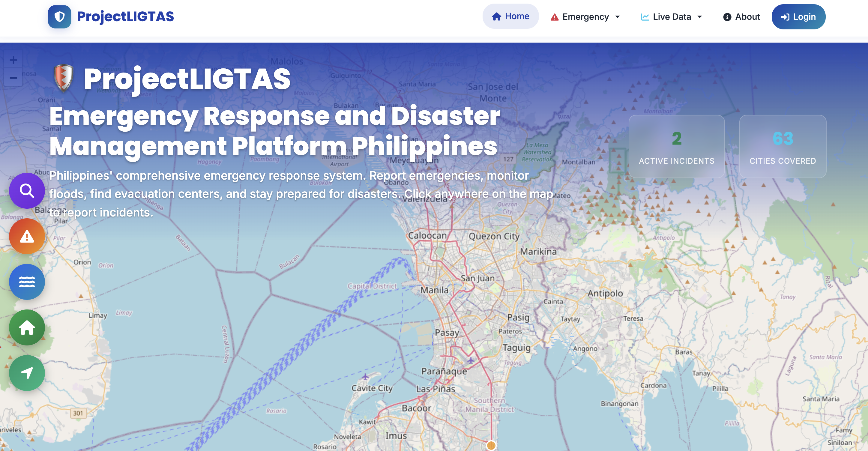Click the Home icon in the navigation bar
Screen dimensions: 868x451
click(497, 16)
